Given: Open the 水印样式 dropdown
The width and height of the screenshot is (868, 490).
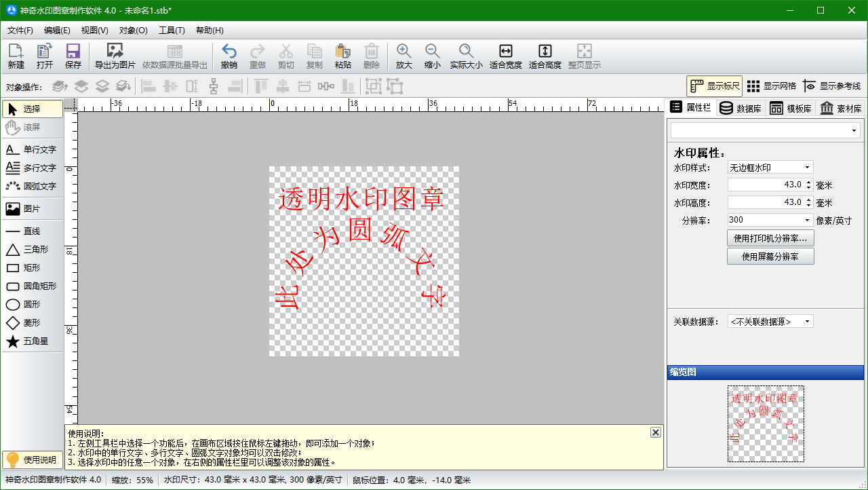Looking at the screenshot, I should coord(770,166).
